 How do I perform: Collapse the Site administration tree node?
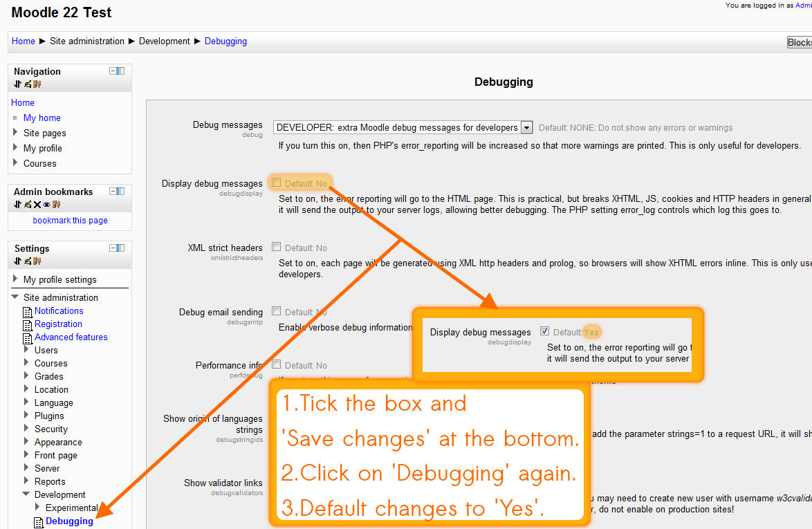15,297
